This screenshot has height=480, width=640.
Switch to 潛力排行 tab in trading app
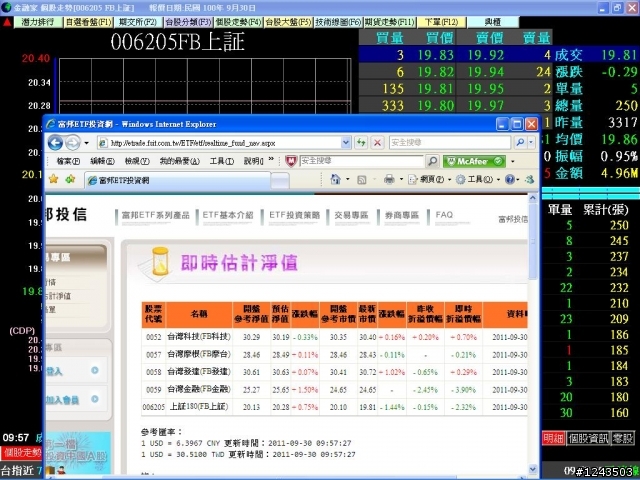(x=38, y=22)
